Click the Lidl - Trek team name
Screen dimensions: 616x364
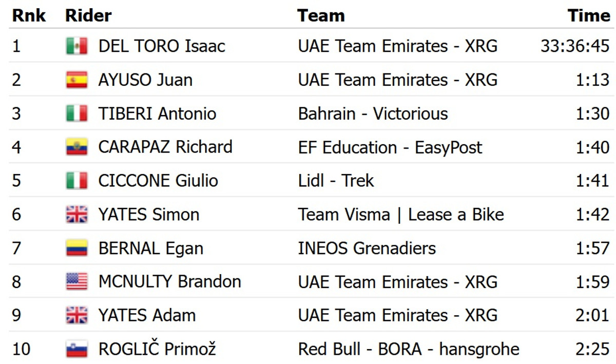336,181
